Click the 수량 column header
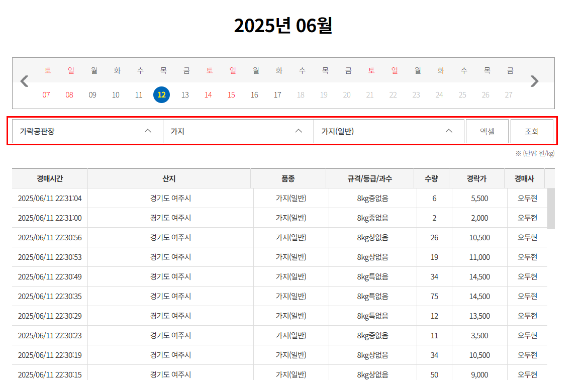Viewport: 588px width, 380px height. coord(431,178)
